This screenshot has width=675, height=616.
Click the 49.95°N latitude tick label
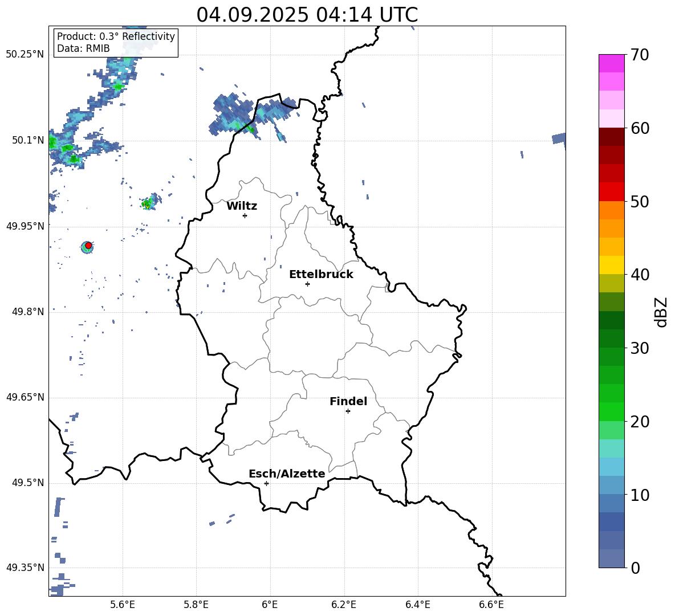pos(25,226)
